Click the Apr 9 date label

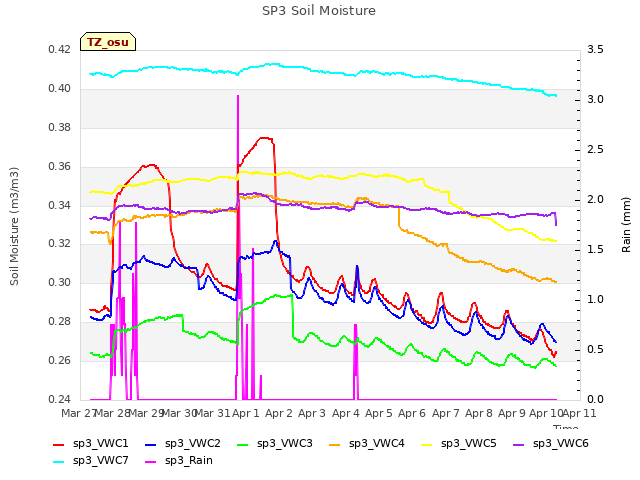(512, 413)
